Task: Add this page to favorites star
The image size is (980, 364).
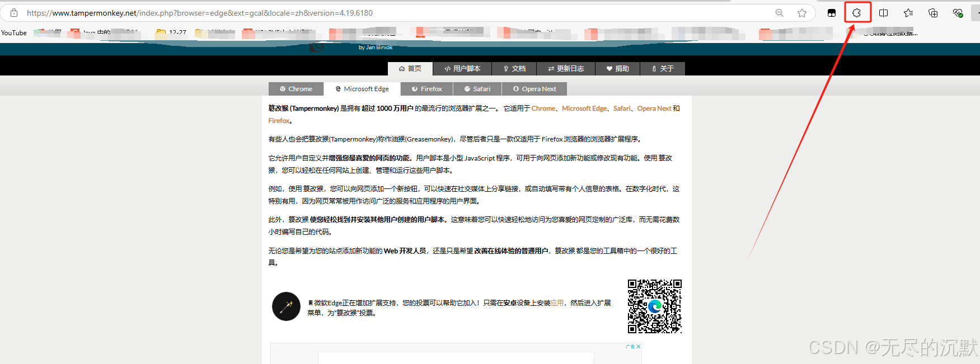Action: click(x=802, y=13)
